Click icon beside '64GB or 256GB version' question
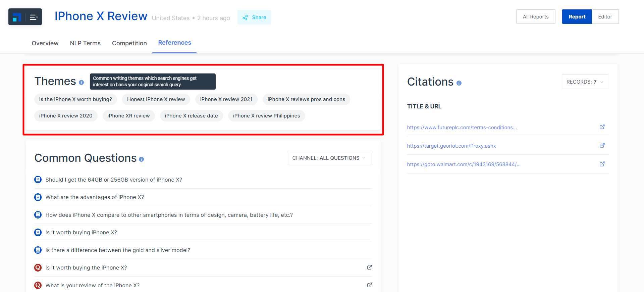 [x=38, y=180]
